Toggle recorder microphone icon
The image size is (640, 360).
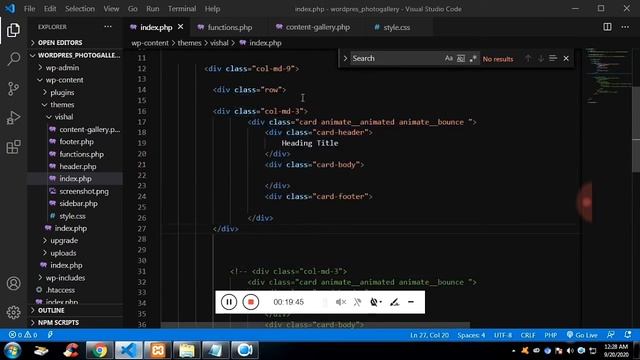tap(358, 302)
